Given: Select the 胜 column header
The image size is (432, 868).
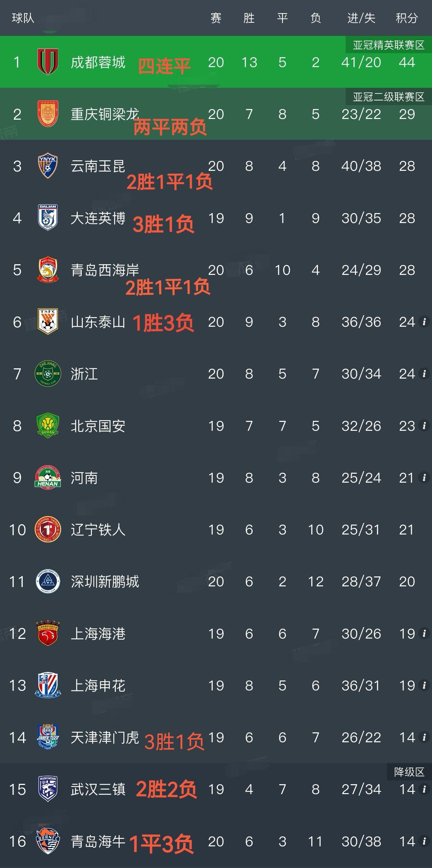Looking at the screenshot, I should click(x=249, y=18).
